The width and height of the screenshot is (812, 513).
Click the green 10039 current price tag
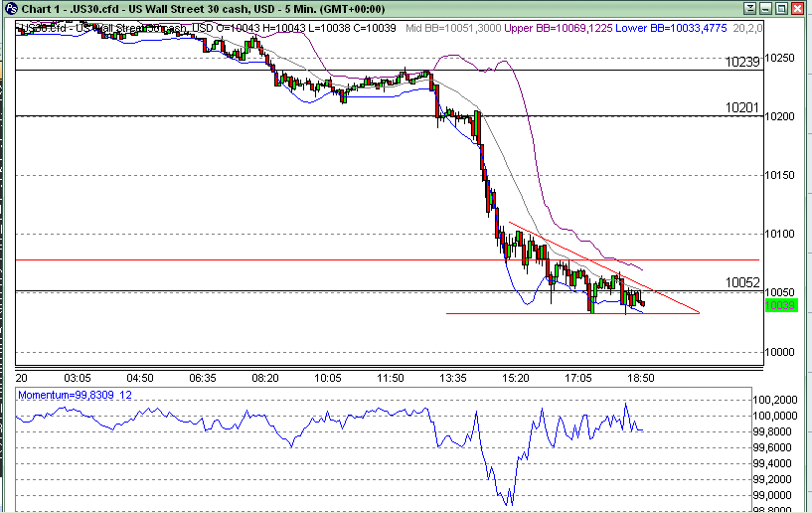781,306
